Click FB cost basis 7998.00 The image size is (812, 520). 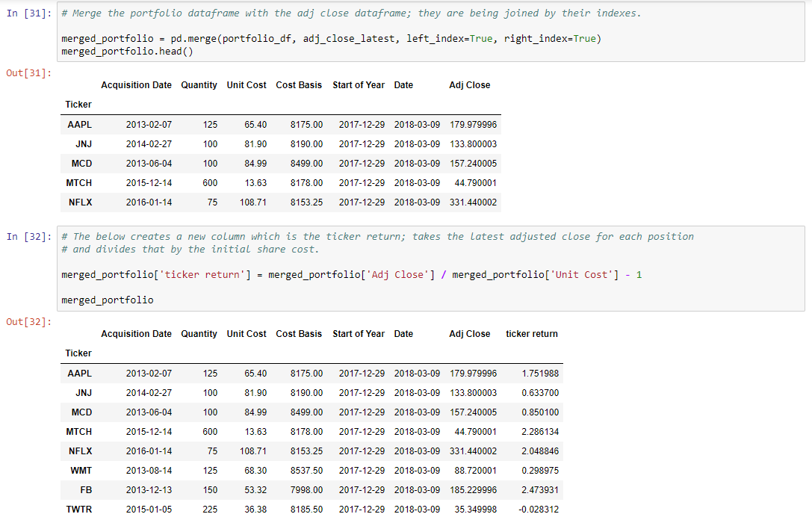pos(306,490)
